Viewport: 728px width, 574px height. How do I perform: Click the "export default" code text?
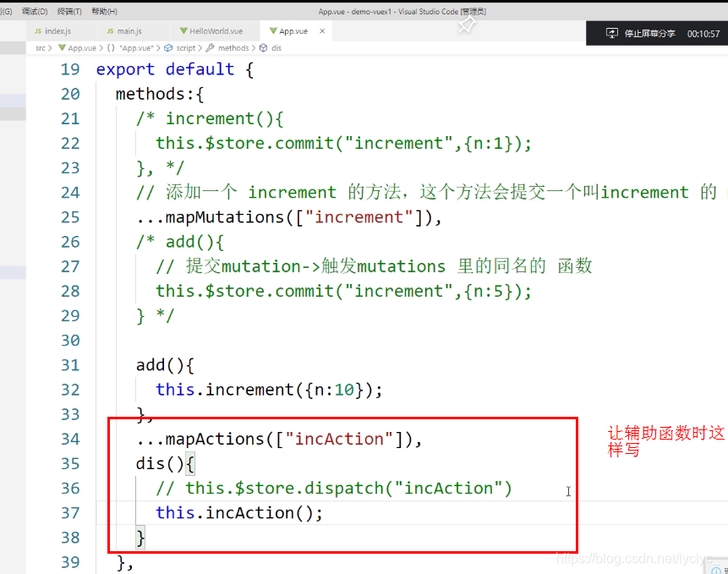click(165, 69)
